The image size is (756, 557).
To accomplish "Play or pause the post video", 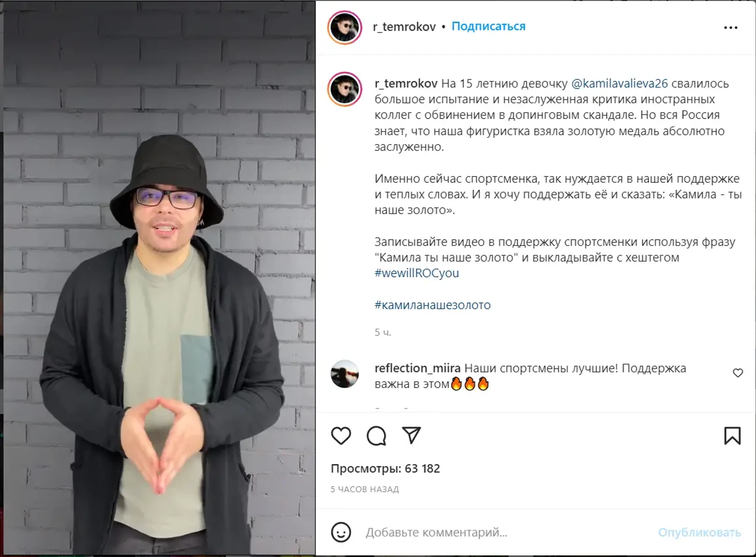I will (x=159, y=278).
